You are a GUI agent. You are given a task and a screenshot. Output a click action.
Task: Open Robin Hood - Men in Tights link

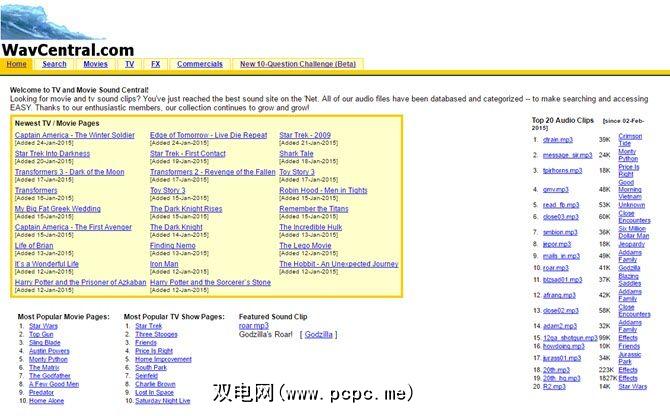point(323,190)
